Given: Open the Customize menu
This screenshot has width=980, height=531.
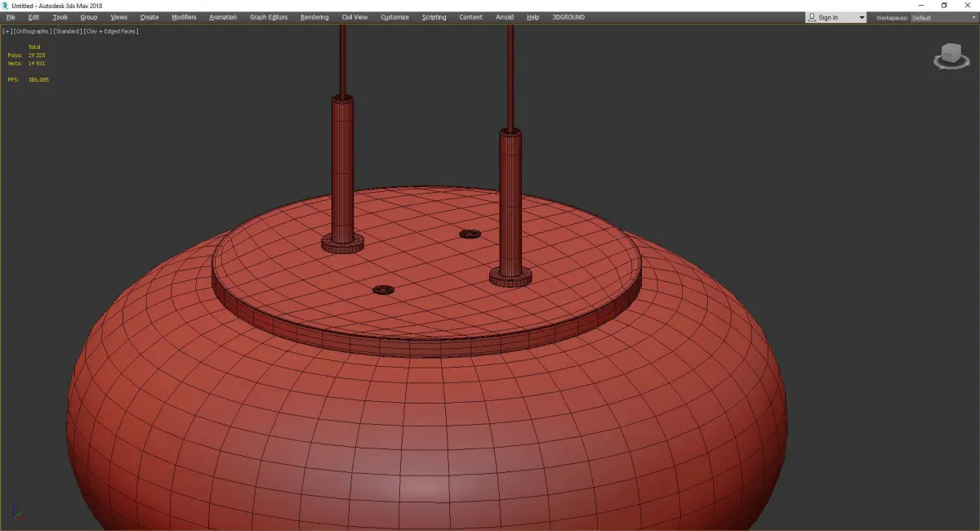Looking at the screenshot, I should 395,17.
